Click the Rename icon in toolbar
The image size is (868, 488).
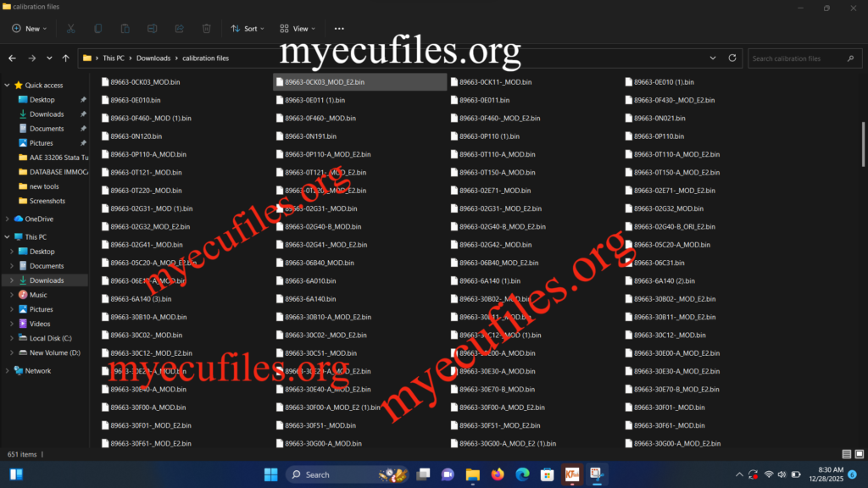(152, 28)
